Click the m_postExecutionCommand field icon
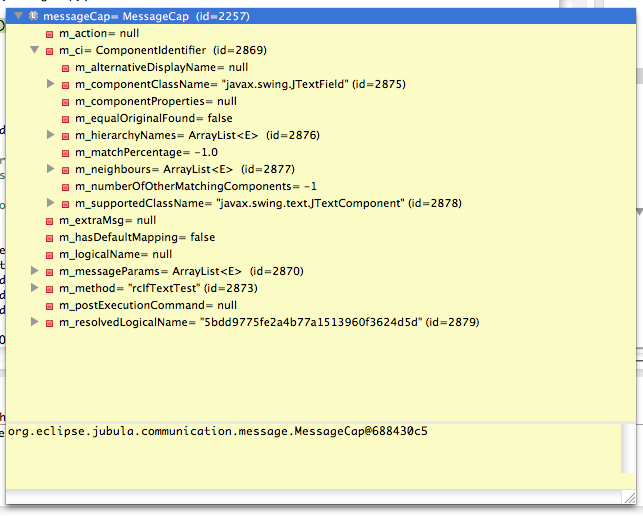643x516 pixels. tap(50, 306)
